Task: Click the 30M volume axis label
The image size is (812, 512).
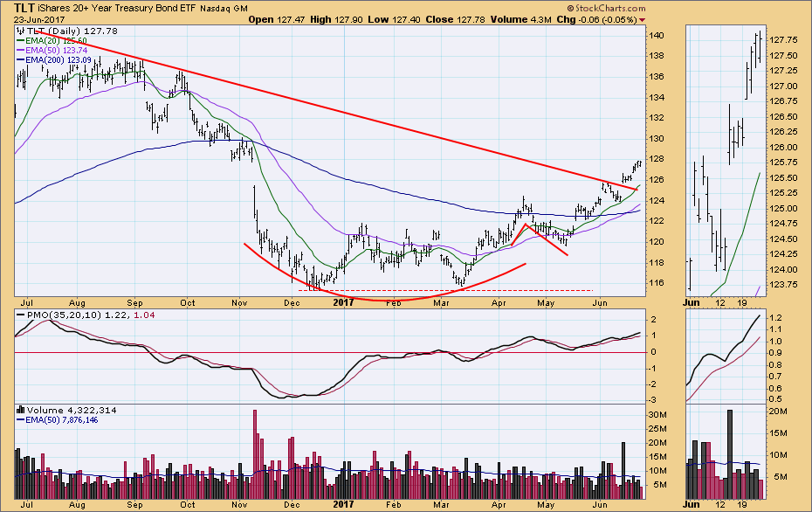Action: 657,414
